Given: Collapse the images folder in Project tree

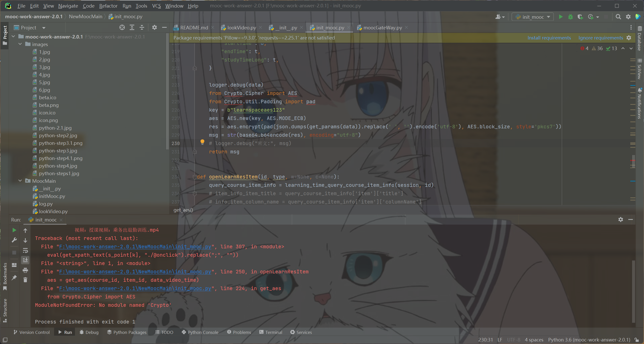Looking at the screenshot, I should click(20, 44).
